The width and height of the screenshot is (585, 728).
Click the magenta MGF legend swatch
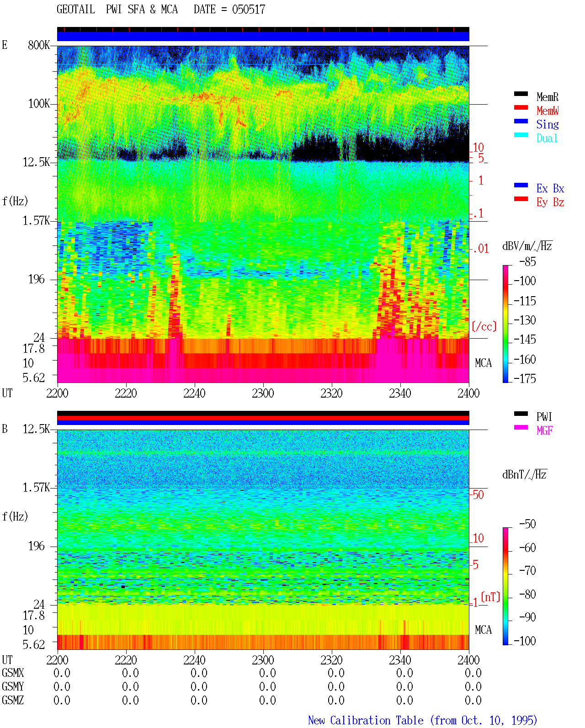(521, 428)
